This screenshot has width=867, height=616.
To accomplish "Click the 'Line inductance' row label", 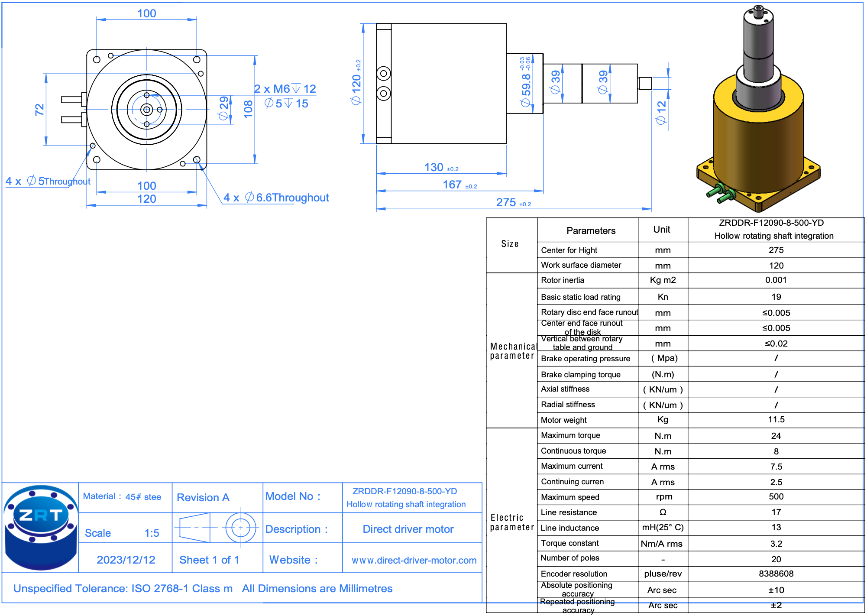I will [570, 528].
